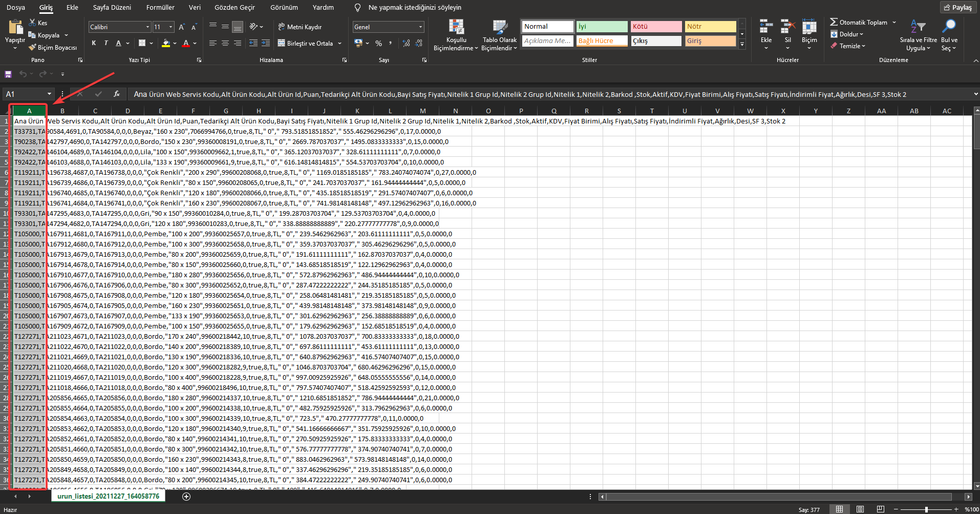Screen dimensions: 980x514
Task: Switch to Page Layout view in the status bar
Action: pyautogui.click(x=860, y=509)
